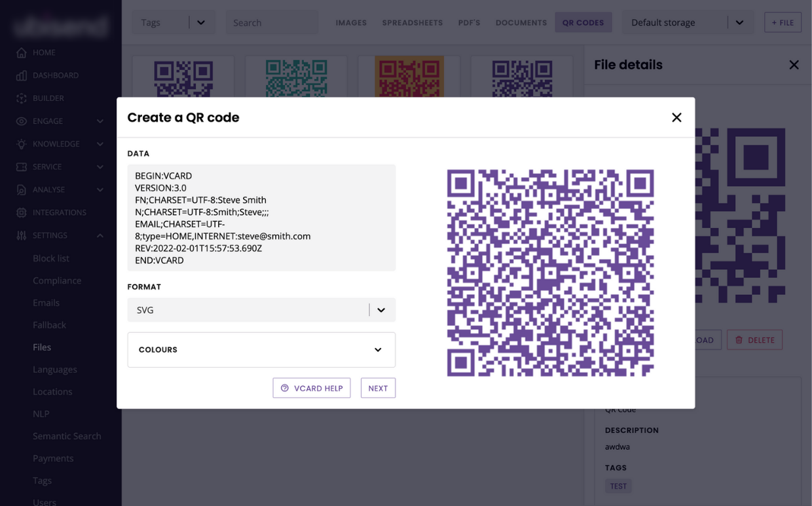Click the Search input field

[x=272, y=22]
